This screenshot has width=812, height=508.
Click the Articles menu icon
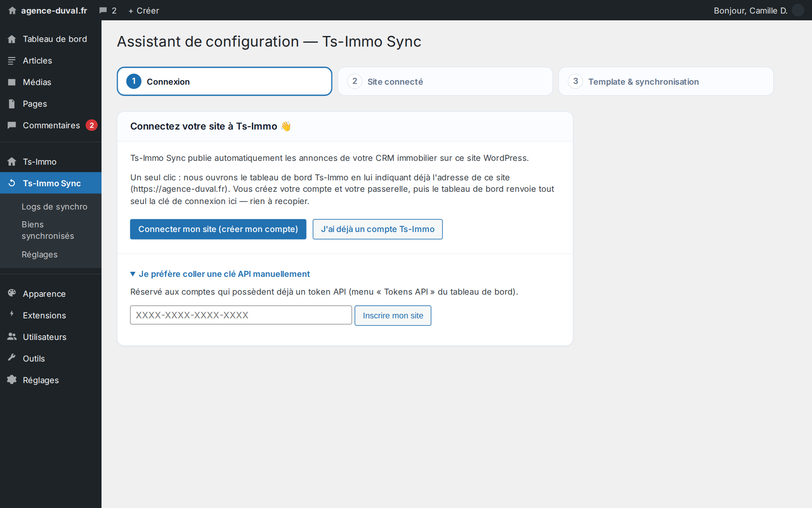(x=12, y=61)
